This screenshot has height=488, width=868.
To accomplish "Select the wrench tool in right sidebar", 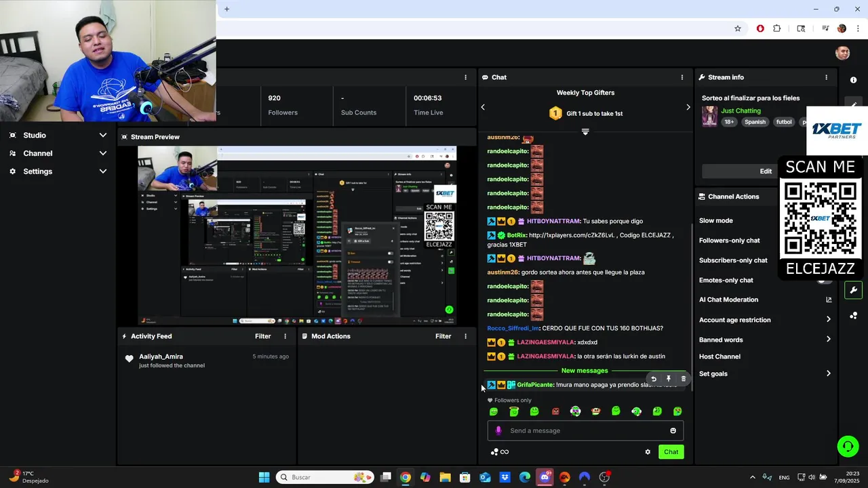I will (x=853, y=290).
